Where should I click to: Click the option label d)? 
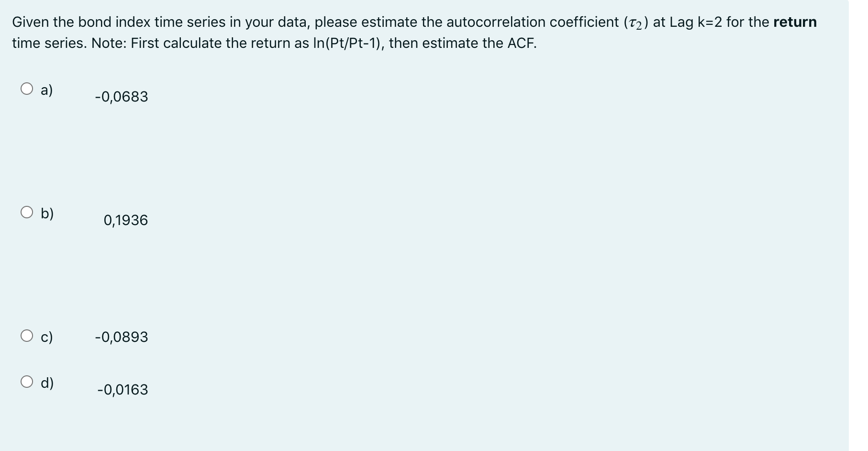(47, 382)
